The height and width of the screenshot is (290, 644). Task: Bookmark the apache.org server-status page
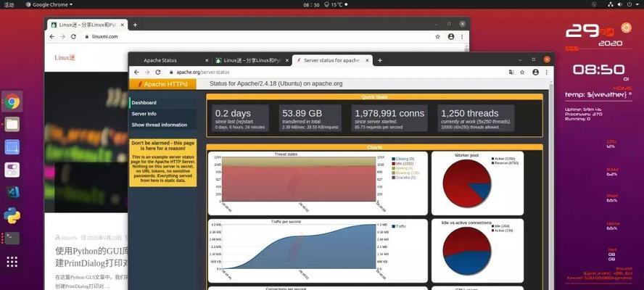tap(522, 72)
